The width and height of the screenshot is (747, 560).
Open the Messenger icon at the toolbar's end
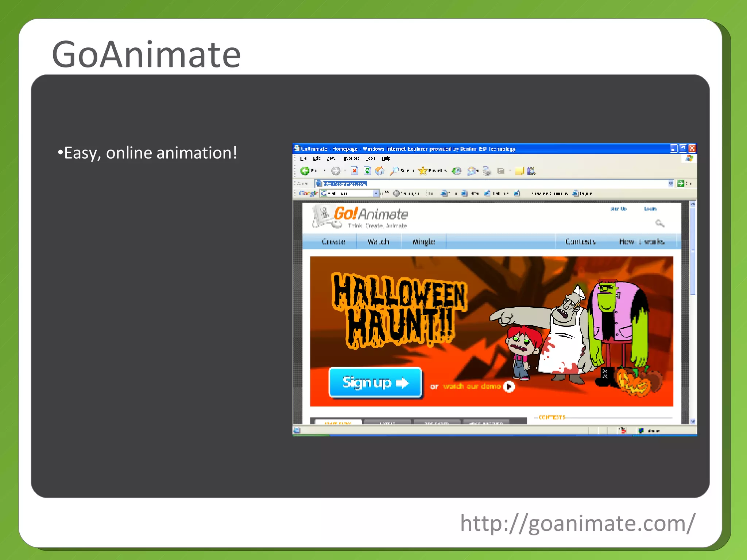(531, 171)
